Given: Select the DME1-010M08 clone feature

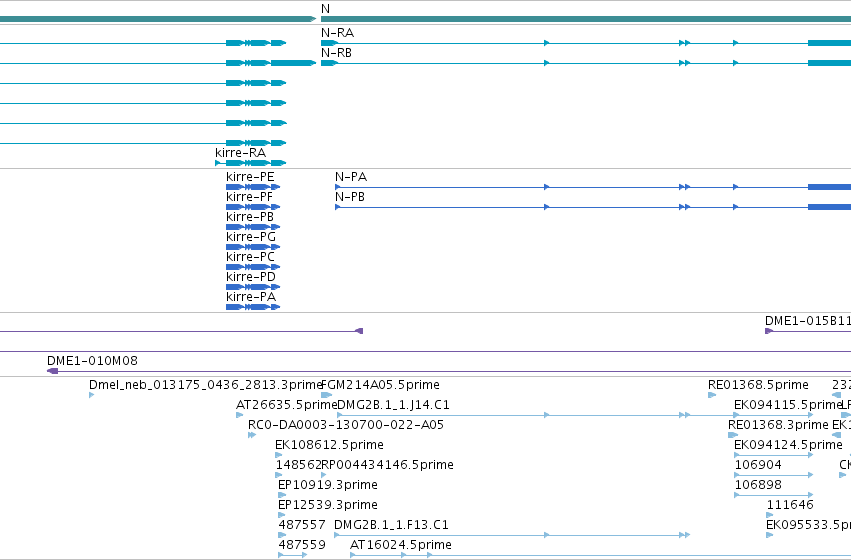Looking at the screenshot, I should pos(449,372).
